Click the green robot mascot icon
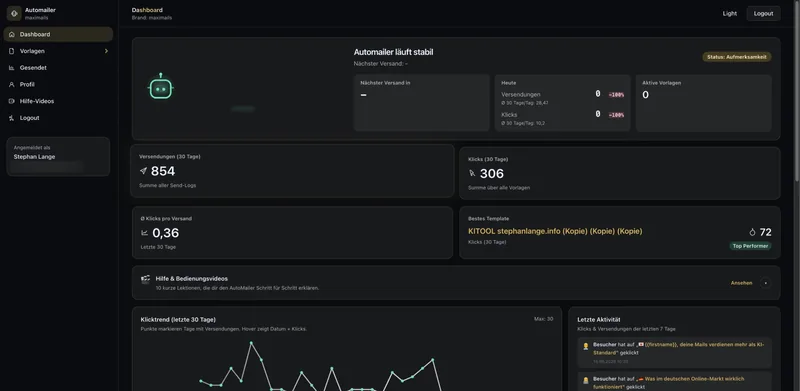The image size is (800, 391). [x=161, y=87]
